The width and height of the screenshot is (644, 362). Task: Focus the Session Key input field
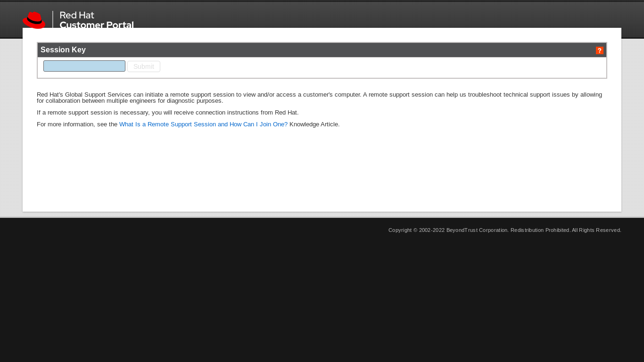pyautogui.click(x=84, y=66)
